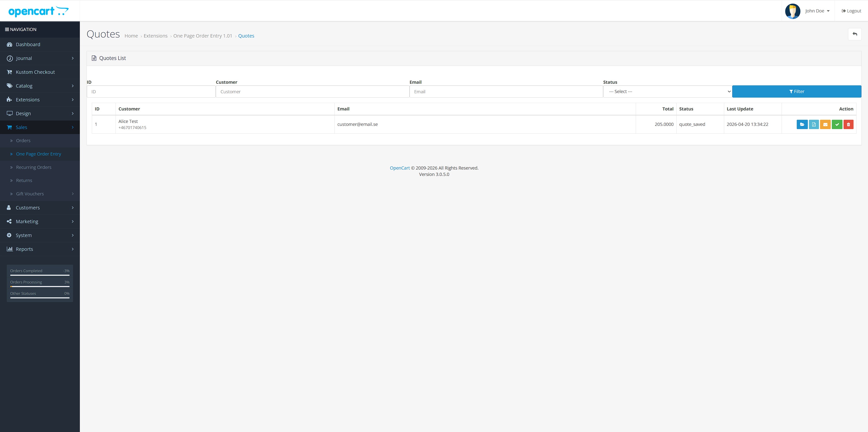The width and height of the screenshot is (868, 432).
Task: Click the Quotes List document icon
Action: [94, 58]
